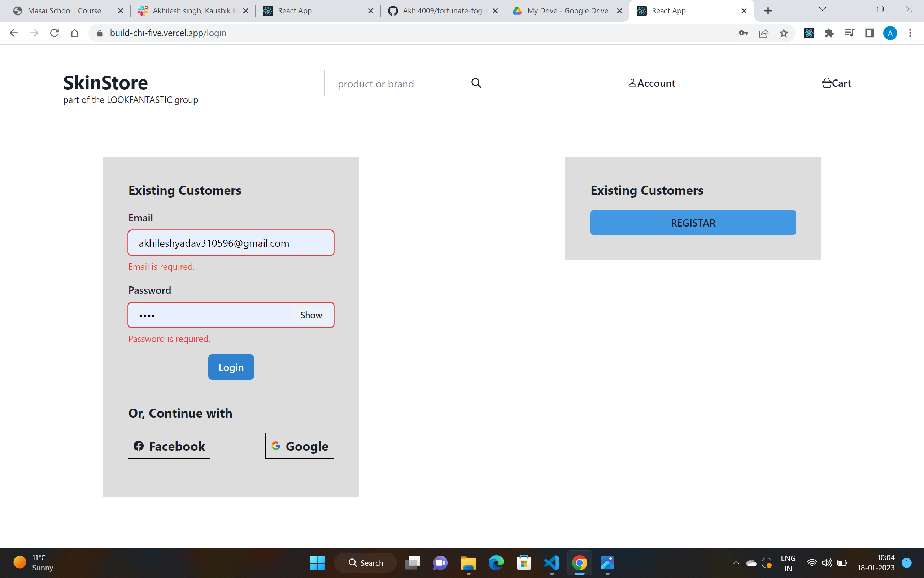
Task: Close the active React App tab
Action: (744, 11)
